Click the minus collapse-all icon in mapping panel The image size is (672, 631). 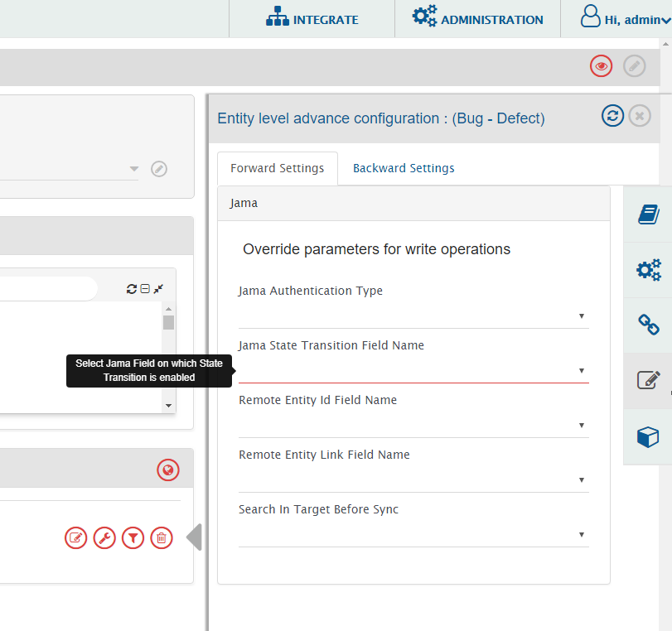coord(145,289)
